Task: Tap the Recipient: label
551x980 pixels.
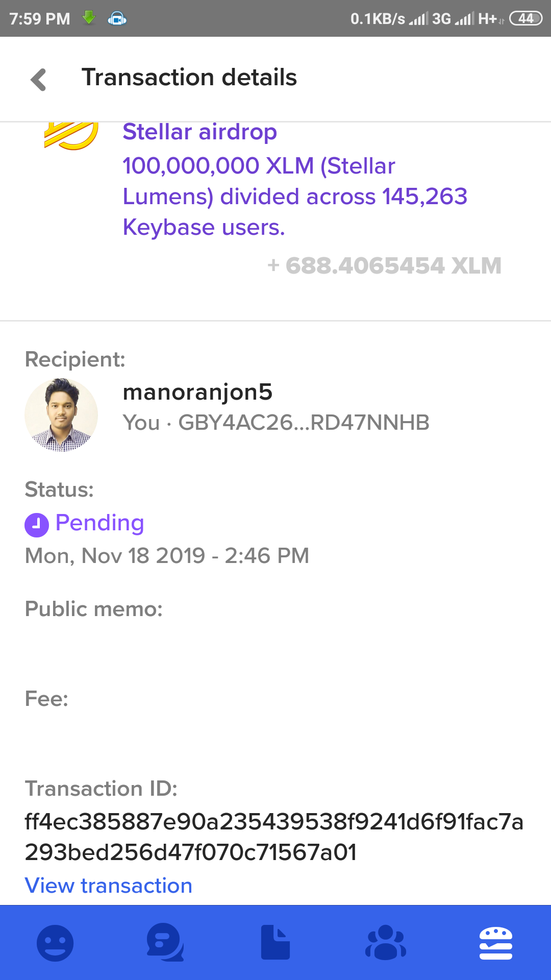Action: 75,359
